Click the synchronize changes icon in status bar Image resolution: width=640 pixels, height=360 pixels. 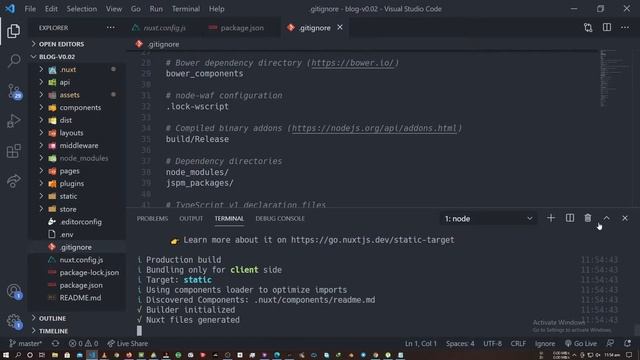(x=56, y=343)
